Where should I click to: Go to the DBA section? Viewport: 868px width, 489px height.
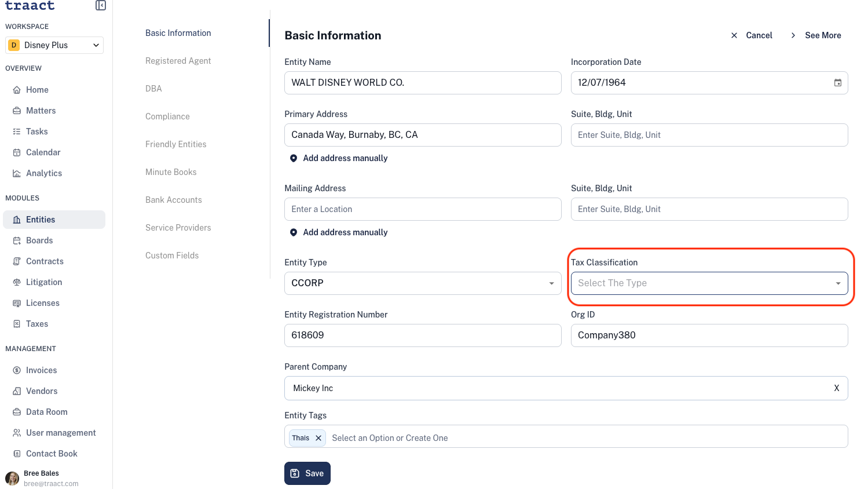click(x=153, y=89)
